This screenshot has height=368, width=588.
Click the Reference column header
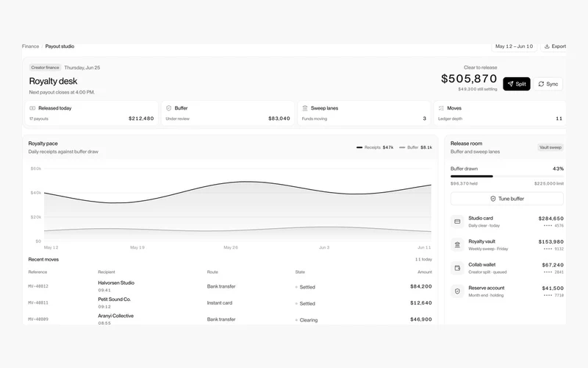click(x=37, y=272)
